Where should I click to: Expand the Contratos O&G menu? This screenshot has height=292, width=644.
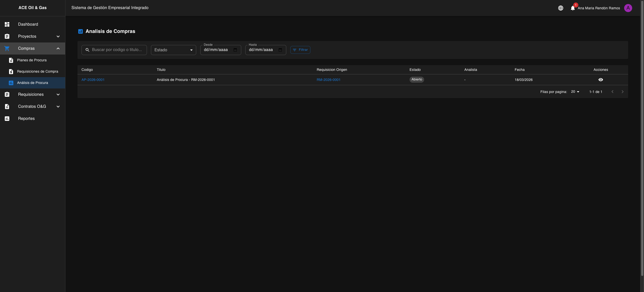point(58,107)
